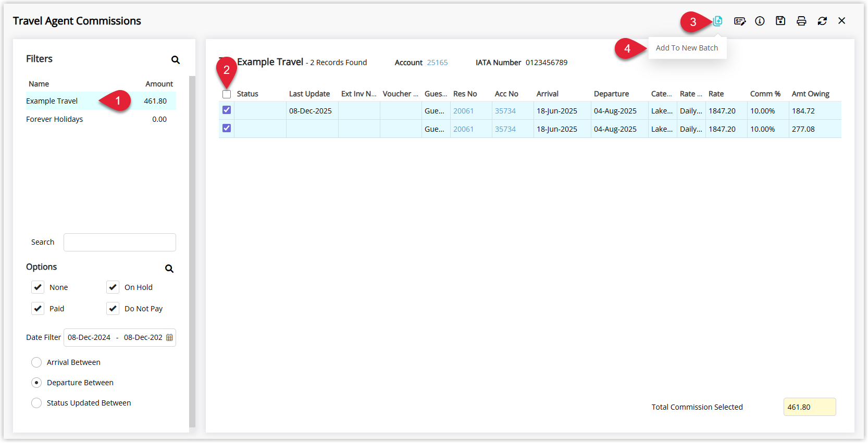Click the Name column header in Filters
868x443 pixels.
click(39, 84)
